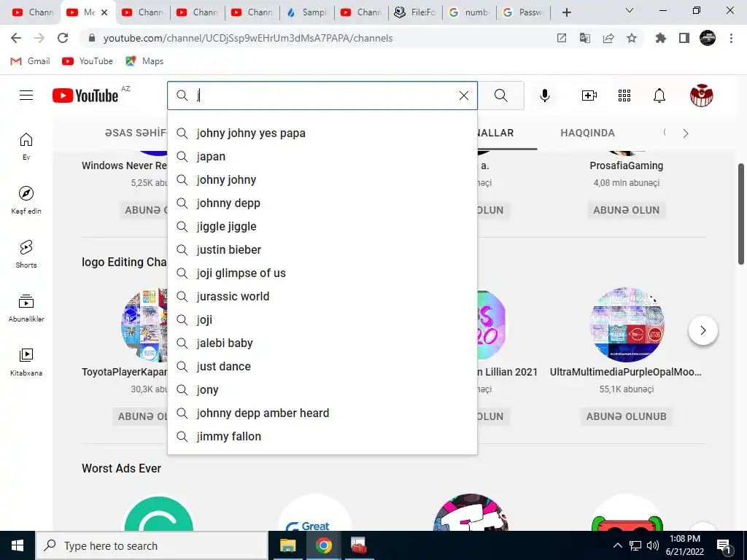Click ABUNƏ OLUNUB under UltraMultimediaPurpleOpalMoo
This screenshot has height=560, width=747.
point(626,416)
